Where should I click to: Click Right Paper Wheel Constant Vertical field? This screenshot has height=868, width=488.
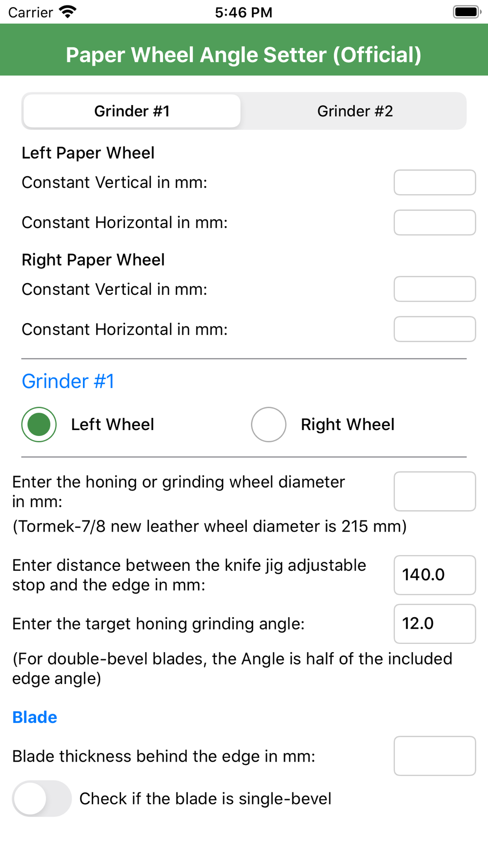tap(434, 289)
